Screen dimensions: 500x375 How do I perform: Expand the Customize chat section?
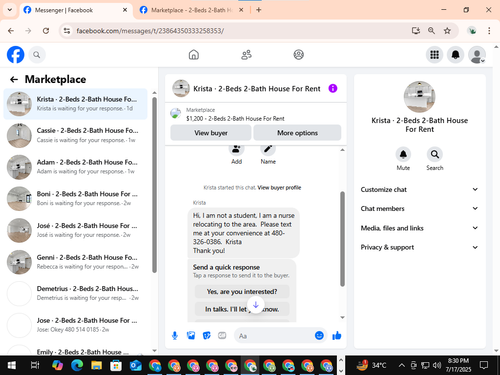pos(419,189)
